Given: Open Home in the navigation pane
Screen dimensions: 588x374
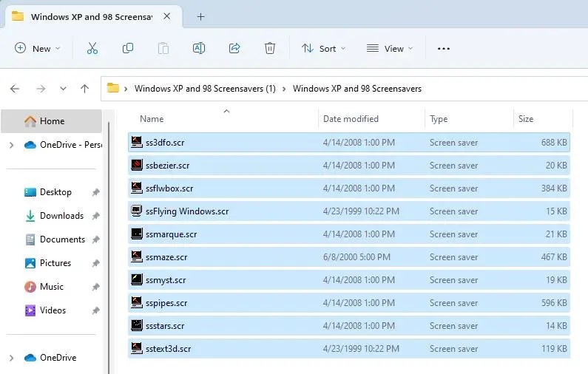Looking at the screenshot, I should click(x=51, y=121).
